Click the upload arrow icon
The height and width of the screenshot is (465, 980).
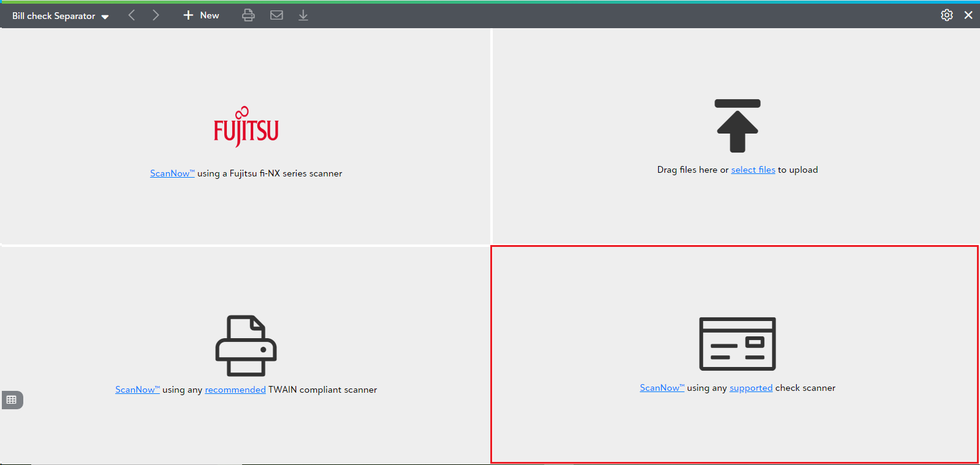tap(737, 126)
